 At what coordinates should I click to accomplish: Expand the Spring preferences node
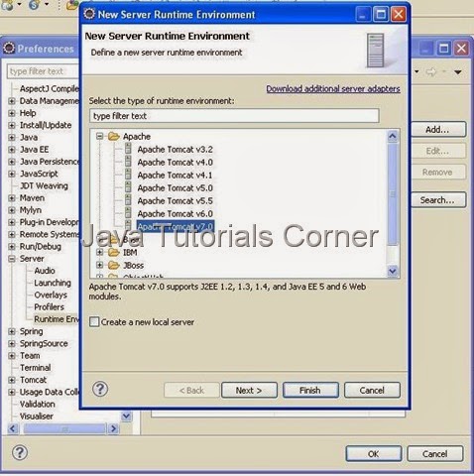point(12,331)
